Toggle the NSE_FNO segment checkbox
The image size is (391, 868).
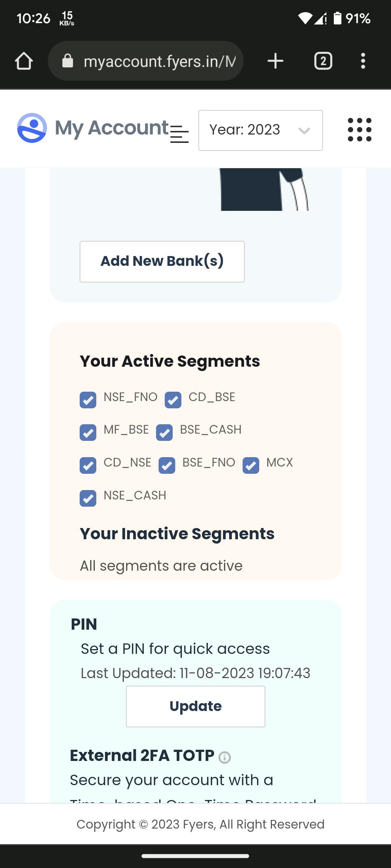88,400
